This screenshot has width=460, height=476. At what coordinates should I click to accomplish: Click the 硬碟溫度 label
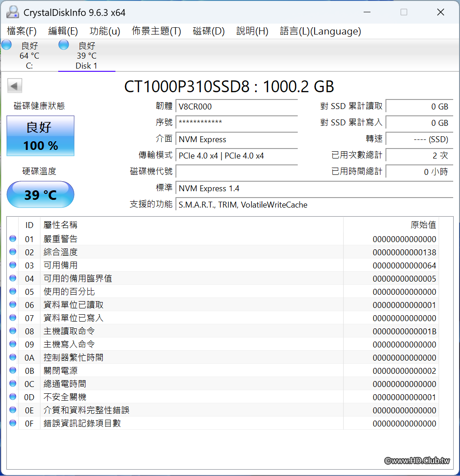[39, 171]
